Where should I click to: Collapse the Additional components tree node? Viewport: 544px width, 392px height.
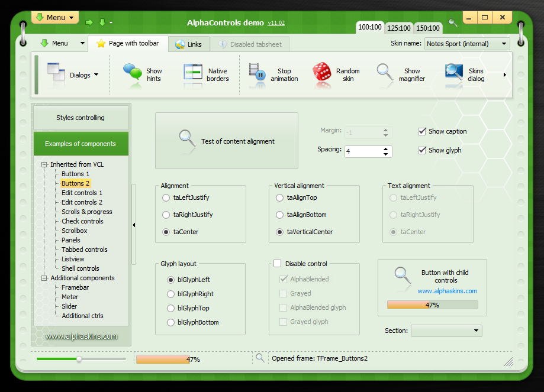[44, 278]
